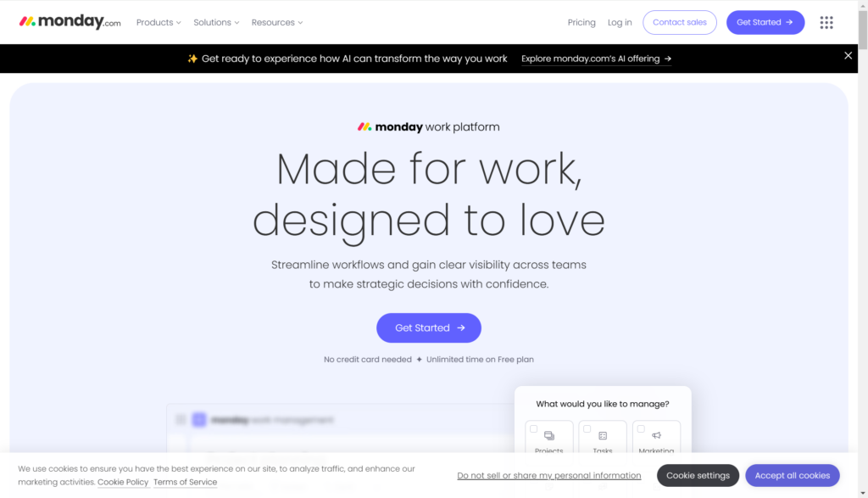
Task: Click the monday work platform logo
Action: (428, 127)
